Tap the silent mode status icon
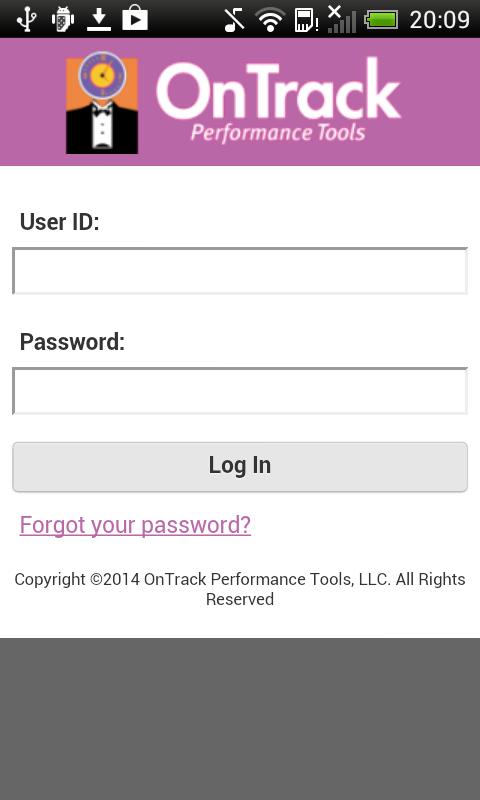 [x=235, y=20]
